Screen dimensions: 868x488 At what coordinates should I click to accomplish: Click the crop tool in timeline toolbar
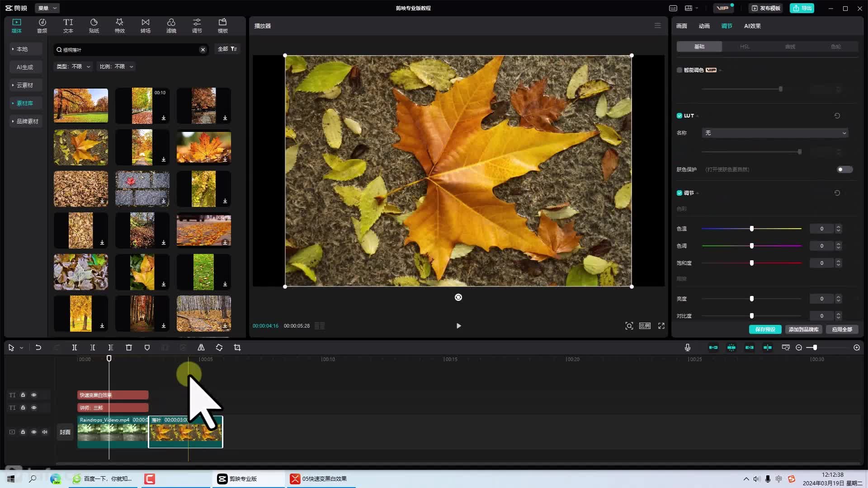(x=237, y=347)
